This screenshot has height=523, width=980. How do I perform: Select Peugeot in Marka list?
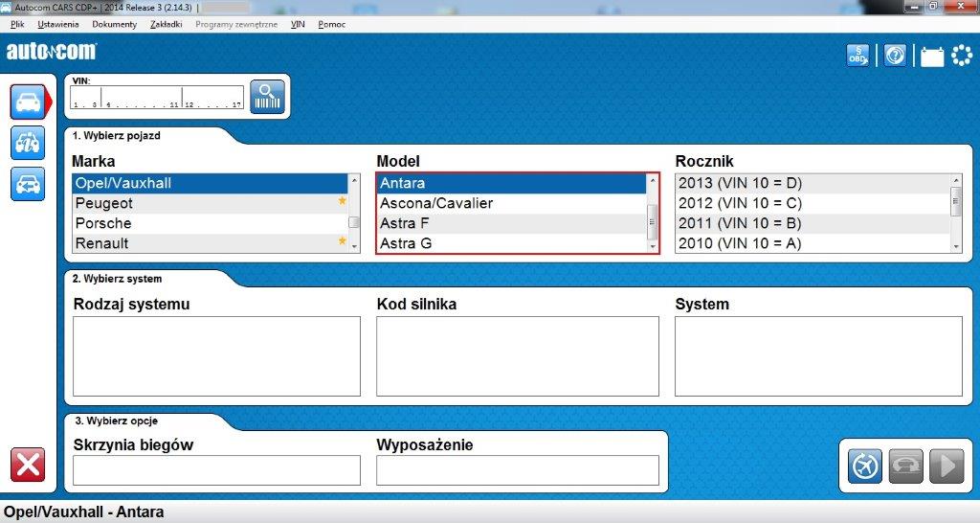[x=210, y=203]
